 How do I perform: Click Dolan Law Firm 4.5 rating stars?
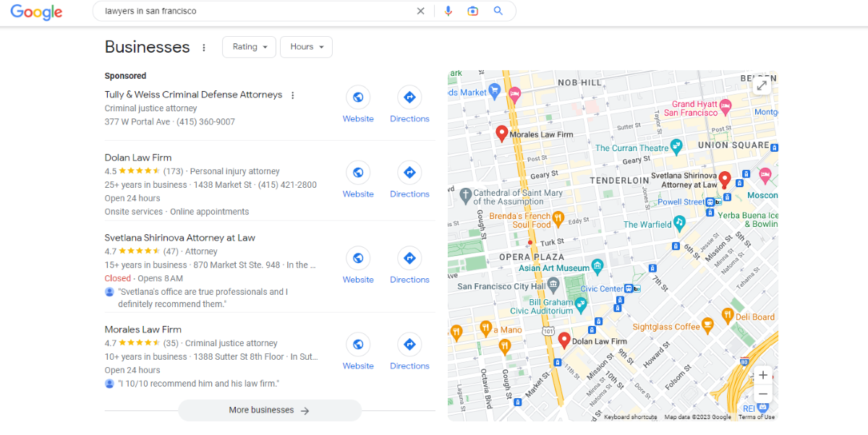point(140,171)
